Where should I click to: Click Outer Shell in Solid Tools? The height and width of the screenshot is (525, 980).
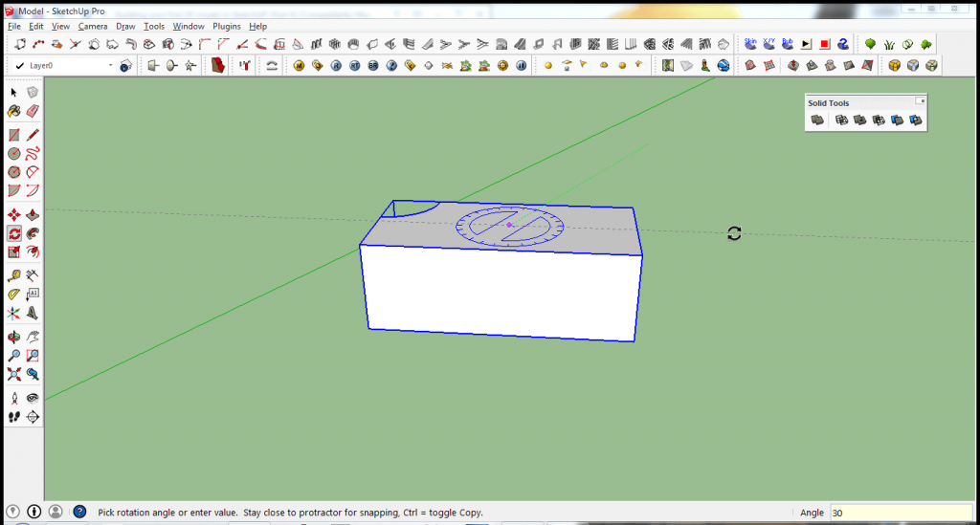point(817,120)
